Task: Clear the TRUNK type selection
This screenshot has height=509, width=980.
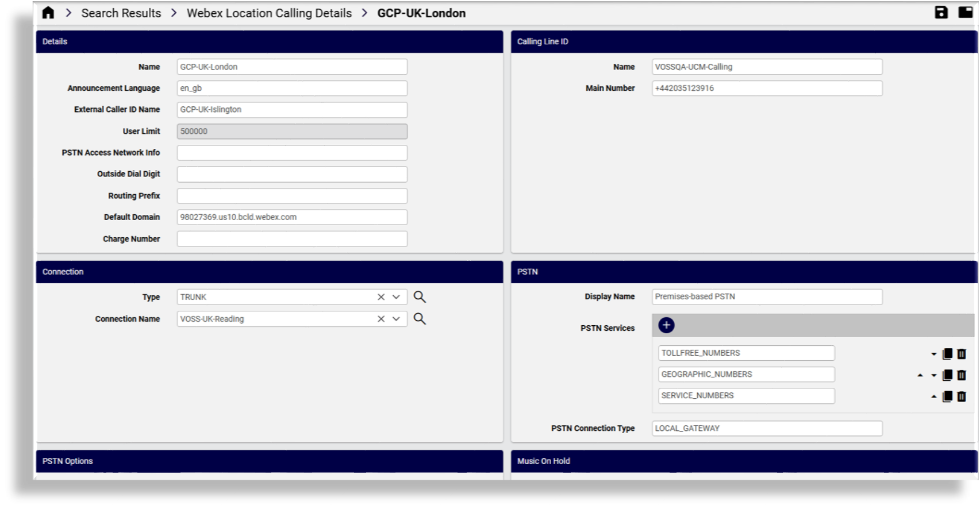Action: pyautogui.click(x=381, y=297)
